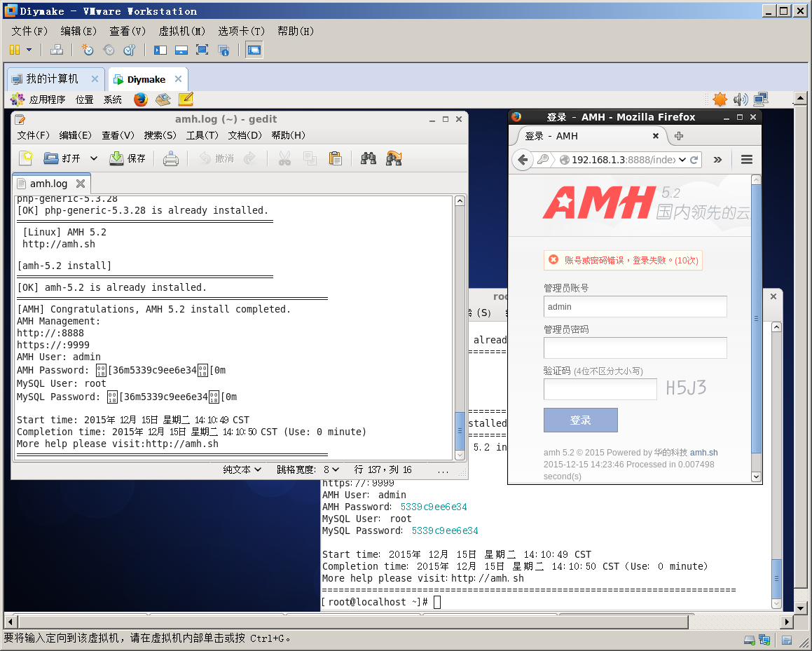This screenshot has height=651, width=812.
Task: Enter VMware full screen mode icon
Action: pyautogui.click(x=202, y=50)
